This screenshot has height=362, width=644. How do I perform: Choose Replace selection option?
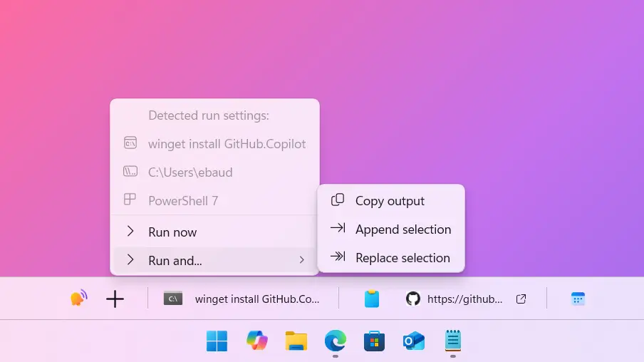(391, 258)
